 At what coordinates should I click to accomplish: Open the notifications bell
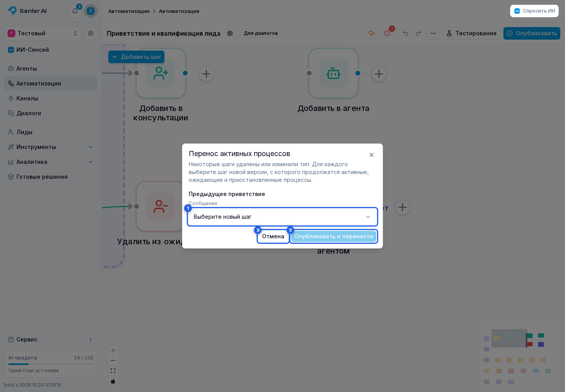tap(75, 11)
